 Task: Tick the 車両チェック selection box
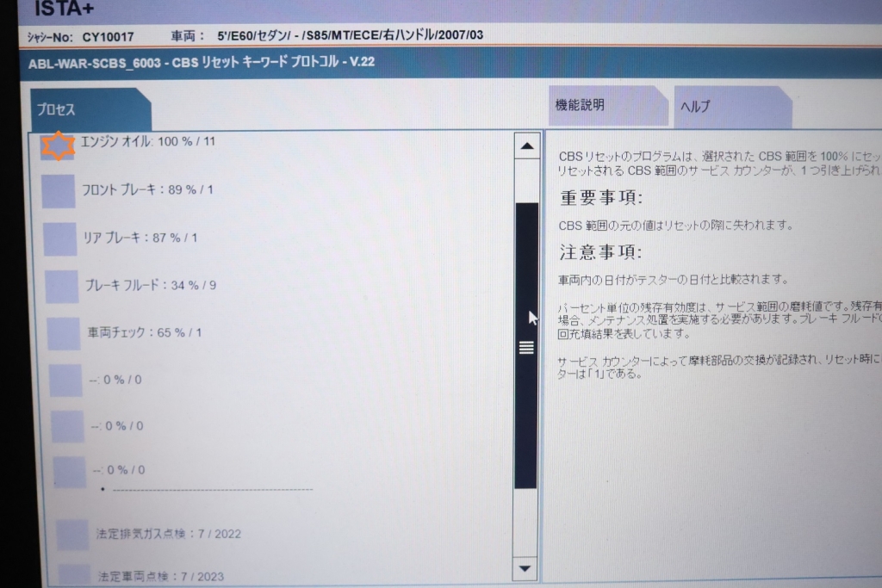point(64,333)
